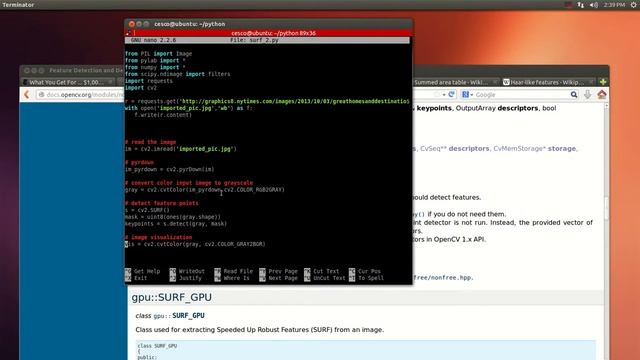The height and width of the screenshot is (360, 640).
Task: Reload the page in Firefox
Action: pyautogui.click(x=451, y=94)
